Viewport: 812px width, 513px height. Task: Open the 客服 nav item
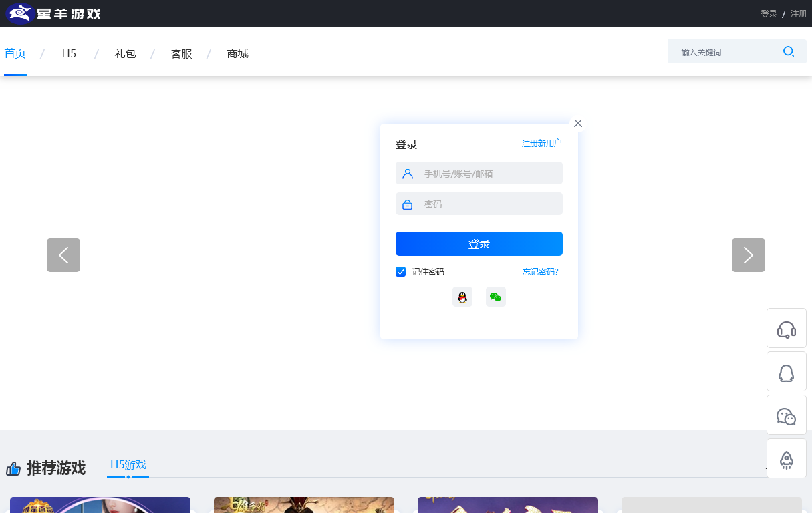[x=181, y=53]
